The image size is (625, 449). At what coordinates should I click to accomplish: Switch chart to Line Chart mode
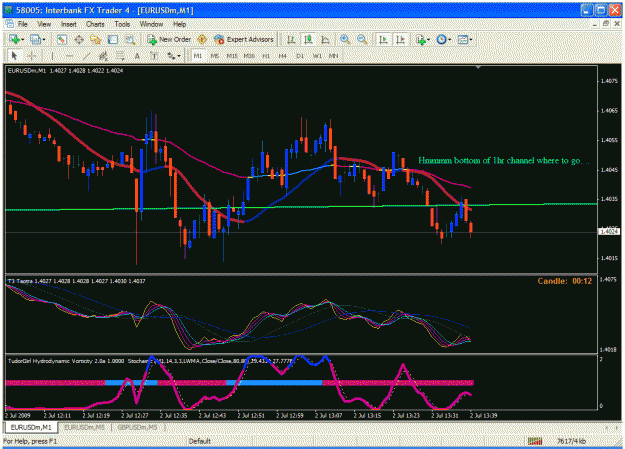click(x=325, y=39)
